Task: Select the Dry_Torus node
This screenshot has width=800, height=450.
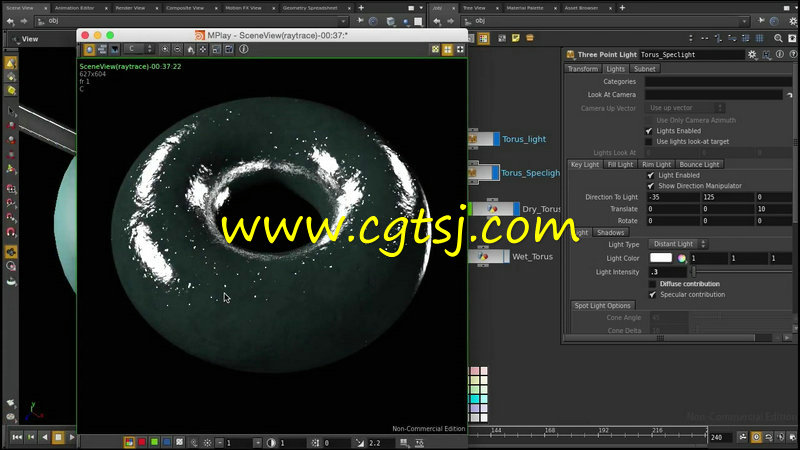Action: [x=492, y=209]
